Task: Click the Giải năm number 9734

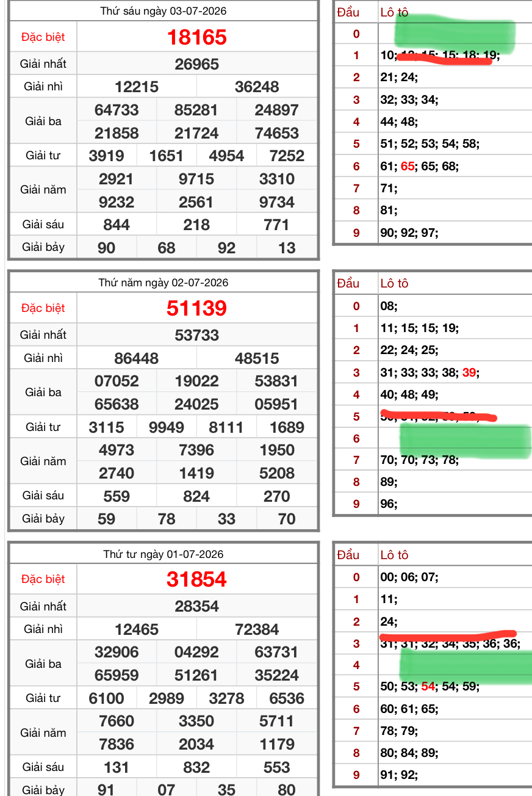Action: [x=276, y=202]
